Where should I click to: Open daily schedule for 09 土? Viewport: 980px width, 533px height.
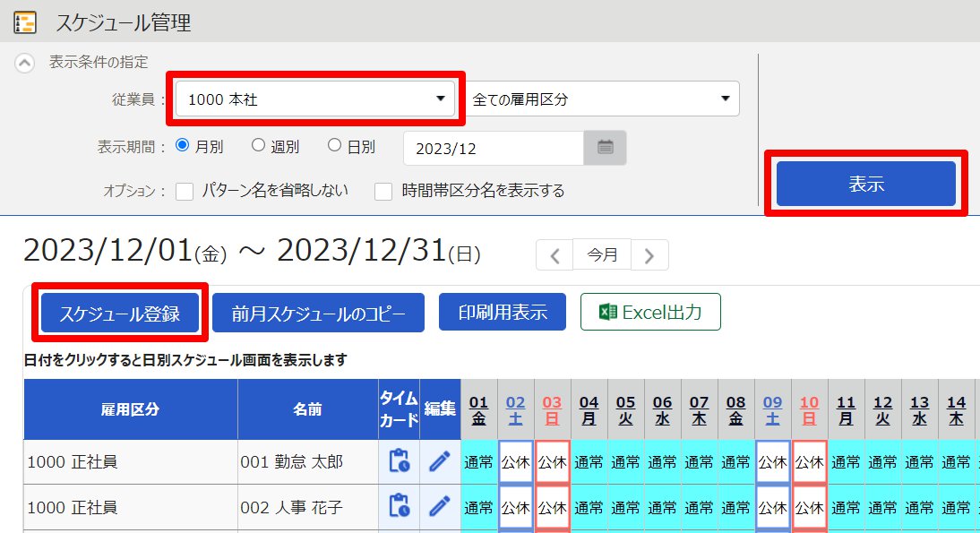click(x=772, y=410)
